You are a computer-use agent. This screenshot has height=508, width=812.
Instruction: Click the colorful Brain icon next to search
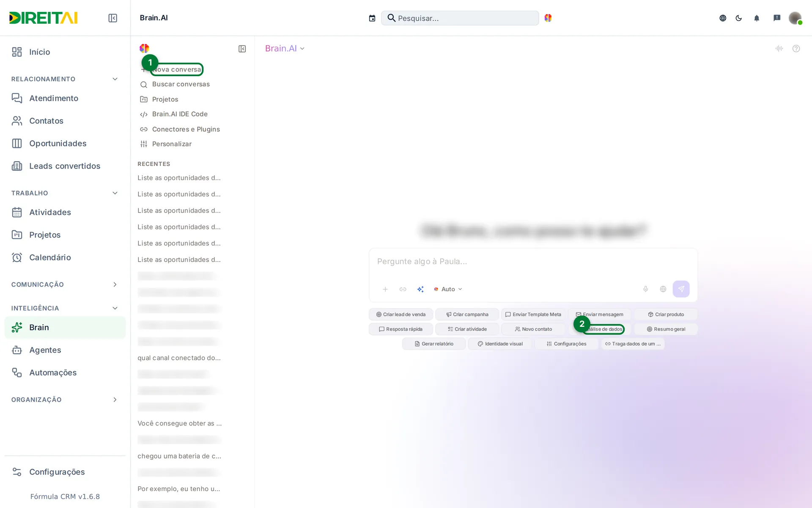[548, 18]
